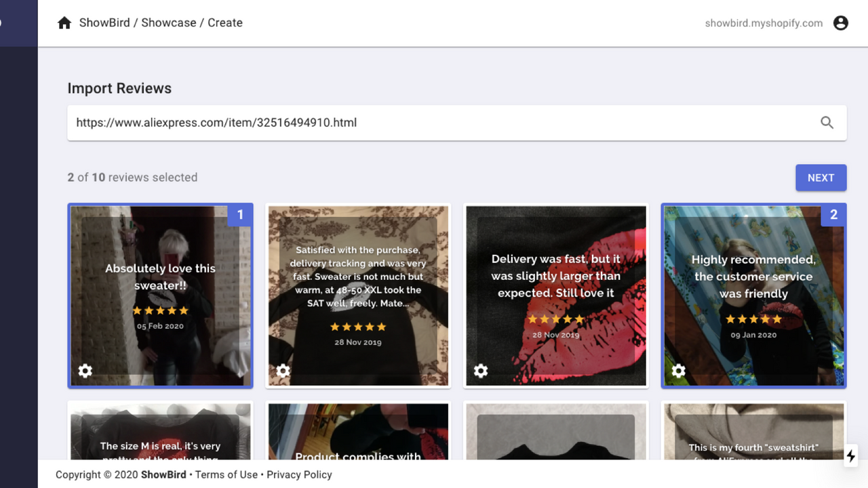Viewport: 868px width, 488px height.
Task: Open the ShowBird breadcrumb link
Action: pyautogui.click(x=104, y=22)
